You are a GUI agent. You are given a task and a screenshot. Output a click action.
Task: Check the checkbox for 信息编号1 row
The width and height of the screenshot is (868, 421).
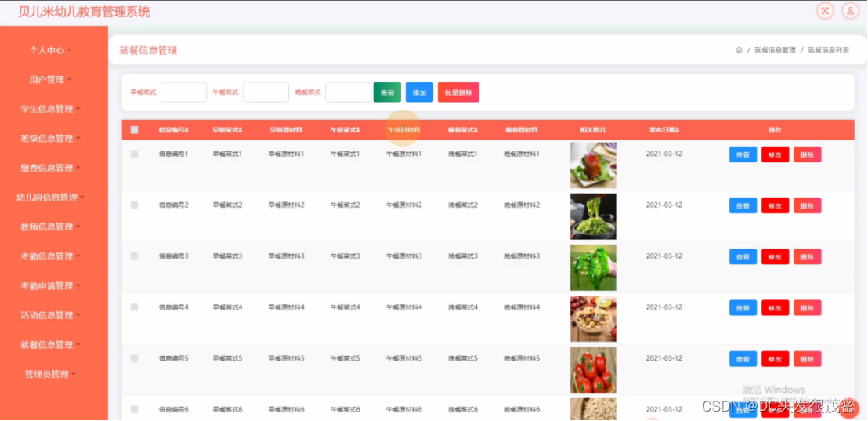135,154
